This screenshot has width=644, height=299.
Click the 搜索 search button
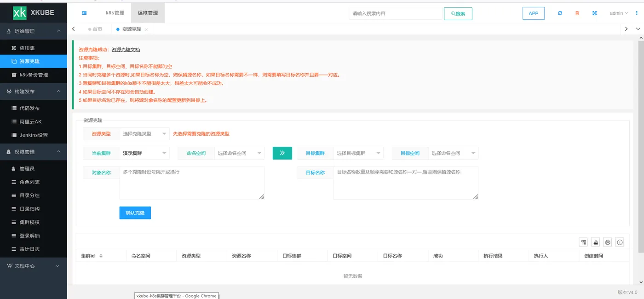click(458, 14)
